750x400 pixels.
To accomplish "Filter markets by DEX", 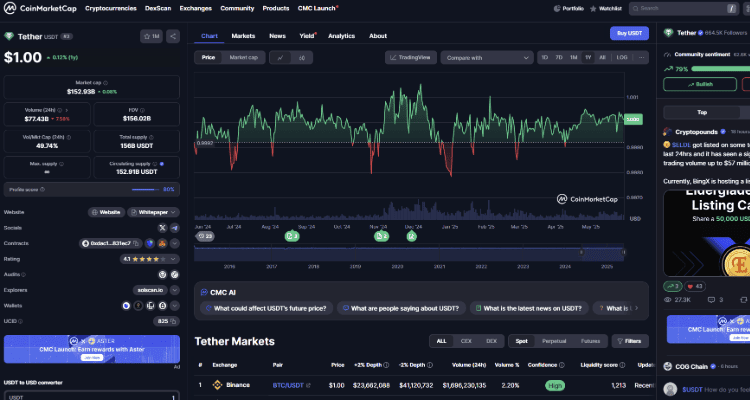I will 491,341.
